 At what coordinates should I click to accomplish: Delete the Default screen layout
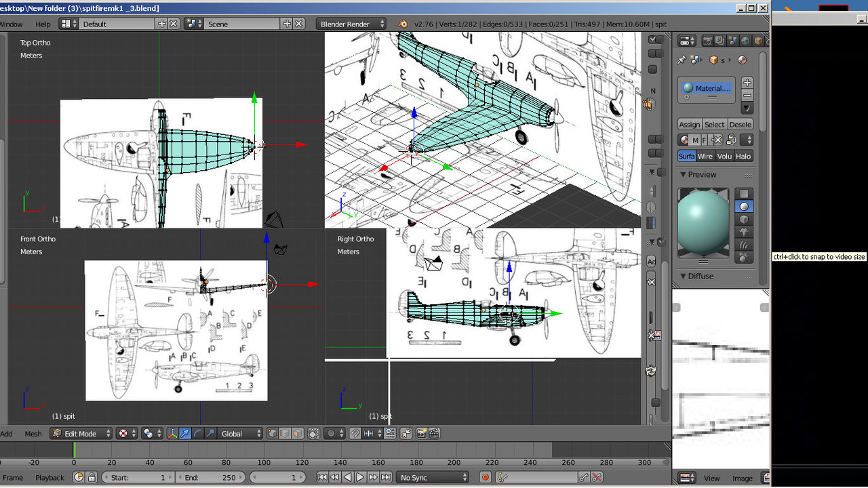pyautogui.click(x=174, y=24)
